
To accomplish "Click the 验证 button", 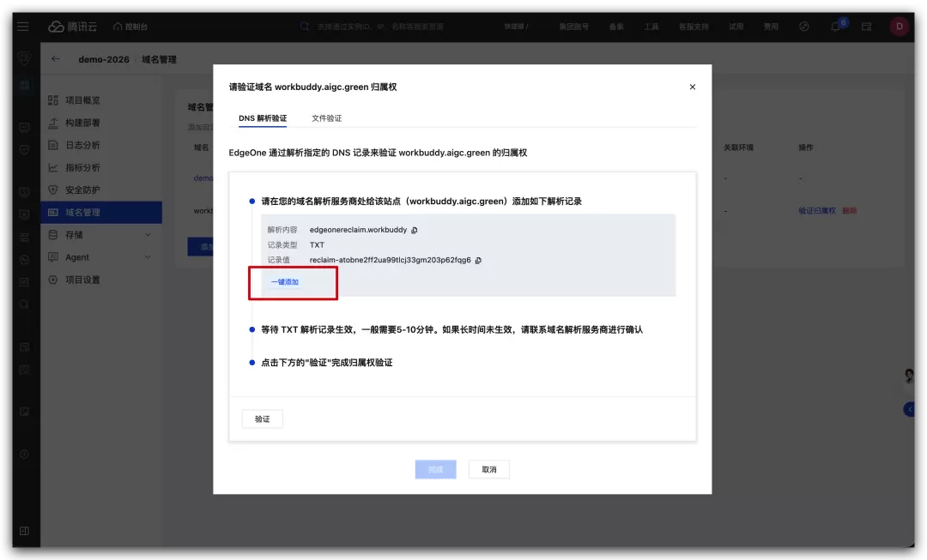I will point(263,419).
